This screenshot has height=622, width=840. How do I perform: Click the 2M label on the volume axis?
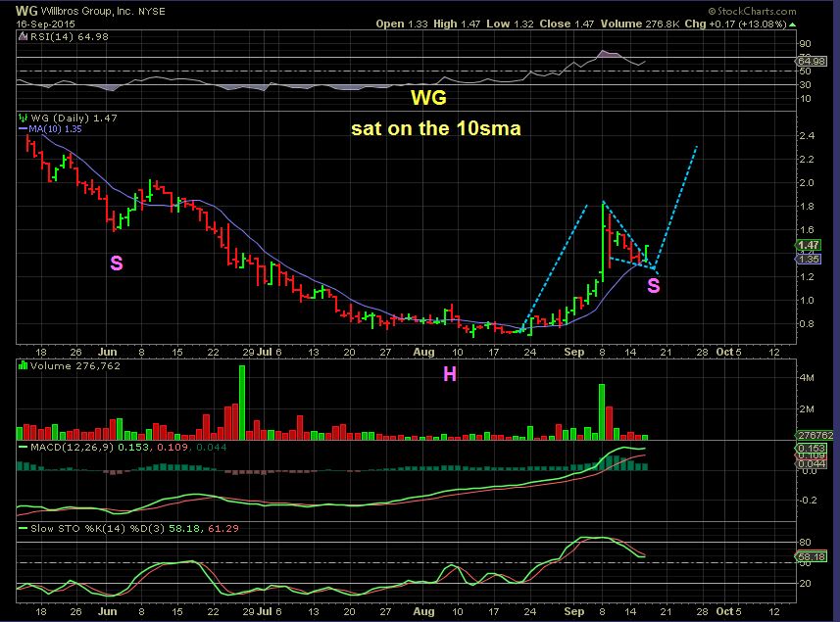point(807,409)
